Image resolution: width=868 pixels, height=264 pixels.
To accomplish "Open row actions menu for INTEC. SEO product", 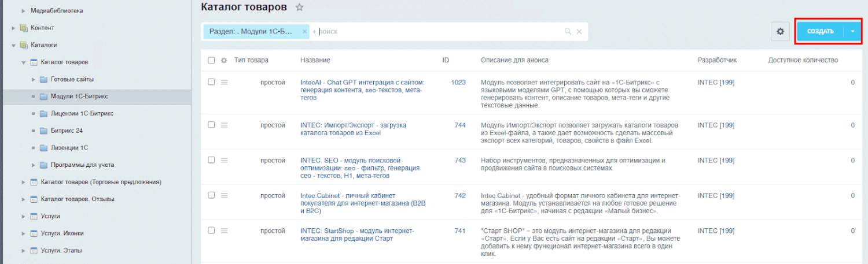I will [224, 160].
